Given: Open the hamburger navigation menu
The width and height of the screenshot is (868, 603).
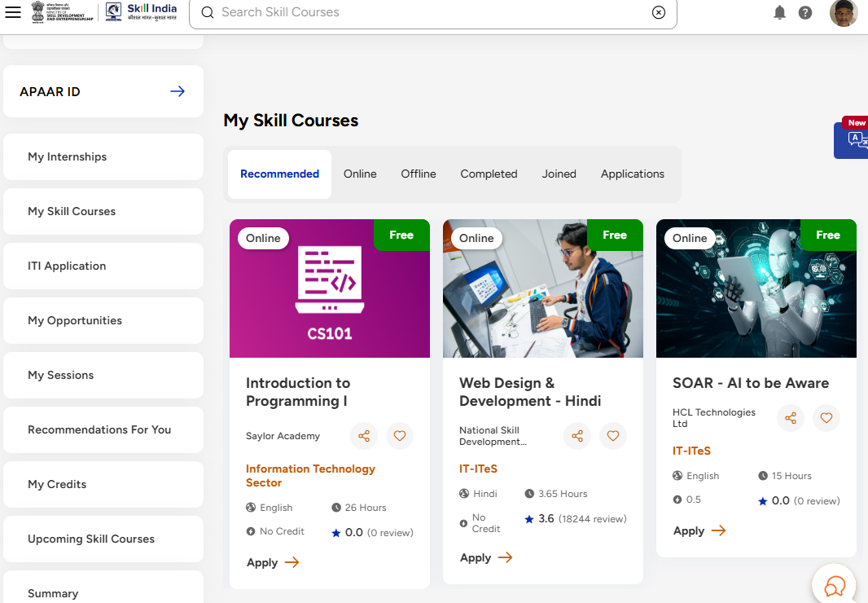Looking at the screenshot, I should [13, 12].
